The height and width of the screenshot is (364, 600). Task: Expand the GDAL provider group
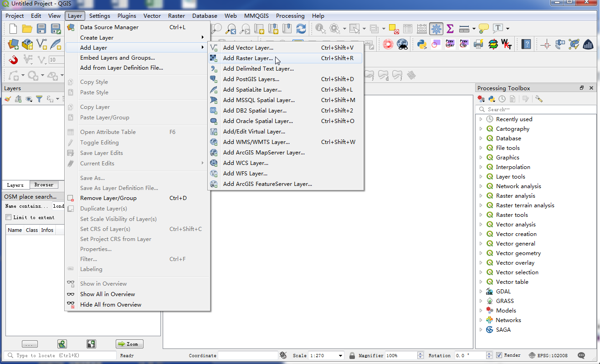481,291
